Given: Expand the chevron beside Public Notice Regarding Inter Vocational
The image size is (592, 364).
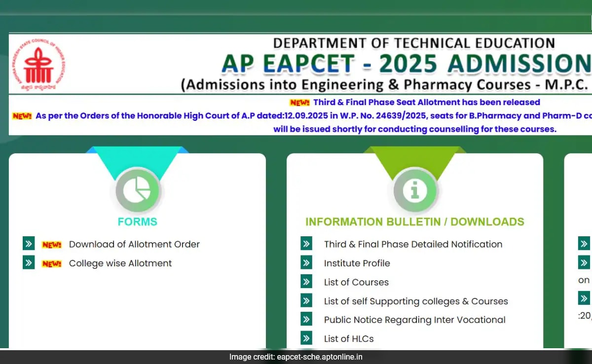Looking at the screenshot, I should [x=306, y=319].
